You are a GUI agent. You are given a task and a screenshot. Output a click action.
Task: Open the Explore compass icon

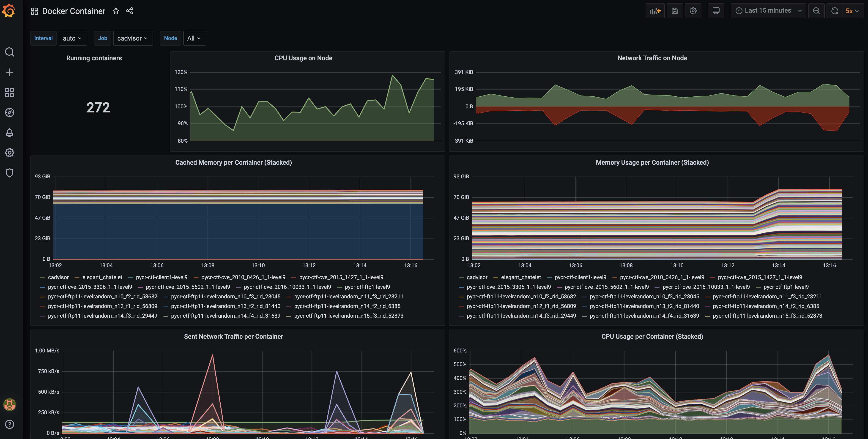pos(9,112)
